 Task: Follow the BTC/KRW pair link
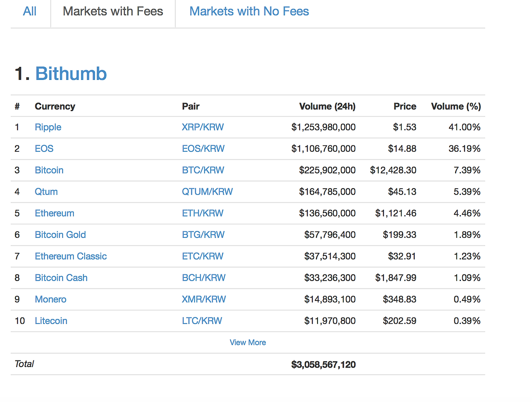(203, 170)
